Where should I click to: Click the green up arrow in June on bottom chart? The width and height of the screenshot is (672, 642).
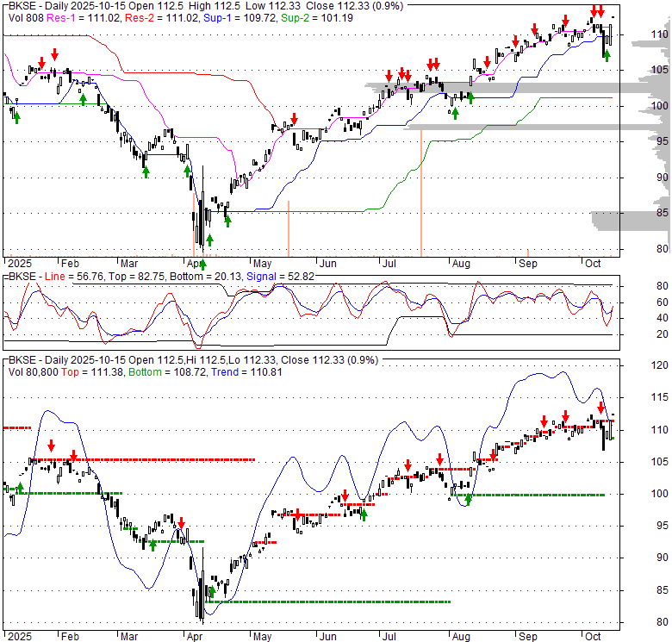(364, 514)
